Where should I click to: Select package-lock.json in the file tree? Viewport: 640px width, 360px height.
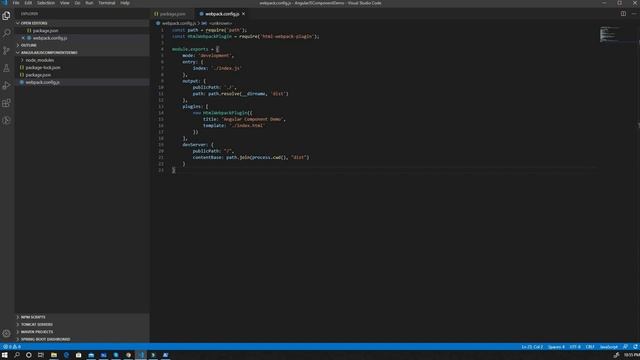point(82,67)
